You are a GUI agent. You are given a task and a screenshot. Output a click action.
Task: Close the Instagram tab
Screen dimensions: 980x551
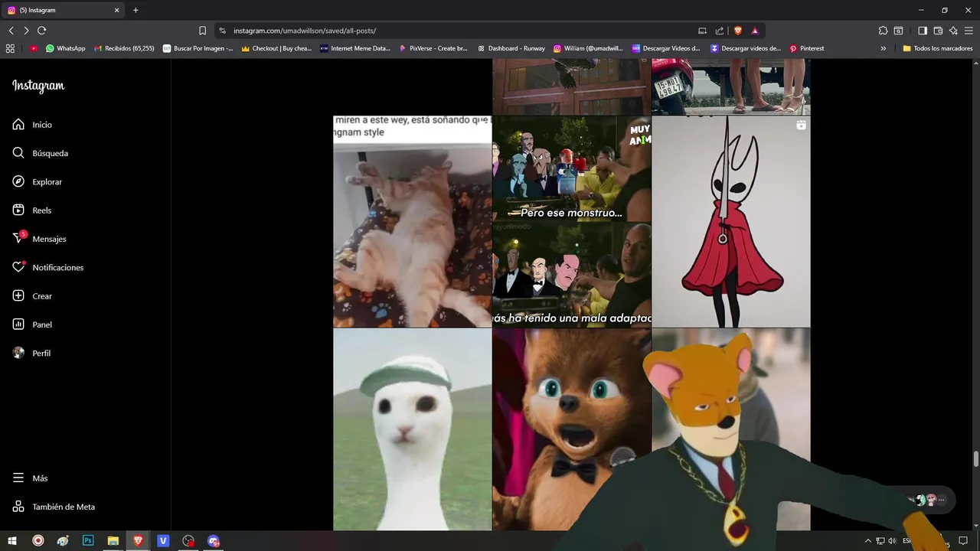point(116,10)
